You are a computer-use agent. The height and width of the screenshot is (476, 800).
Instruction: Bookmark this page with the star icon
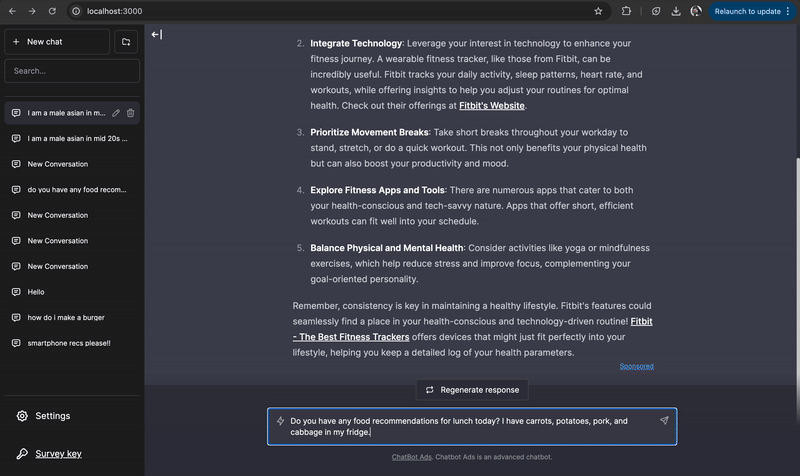click(598, 11)
